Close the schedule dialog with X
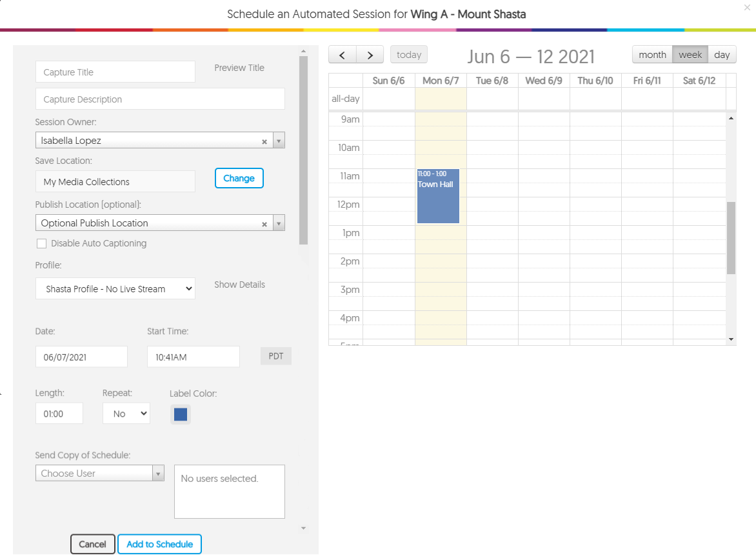This screenshot has width=756, height=560. pos(747,7)
